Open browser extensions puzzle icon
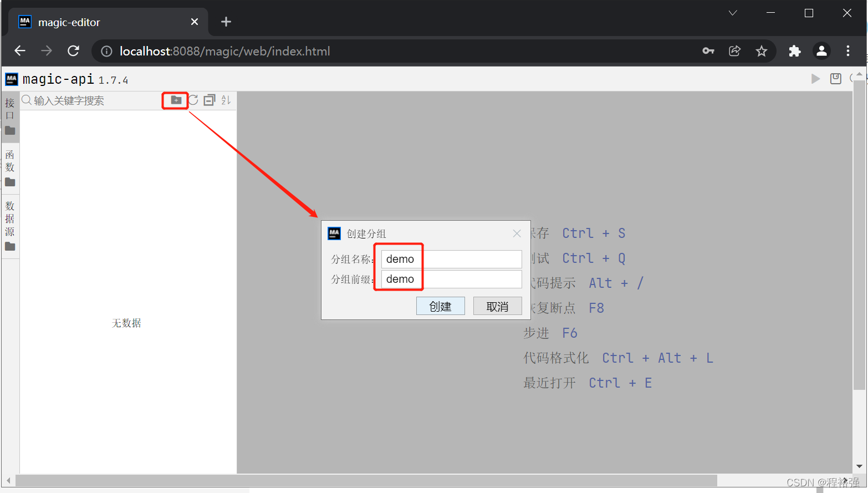The width and height of the screenshot is (868, 493). [x=795, y=51]
